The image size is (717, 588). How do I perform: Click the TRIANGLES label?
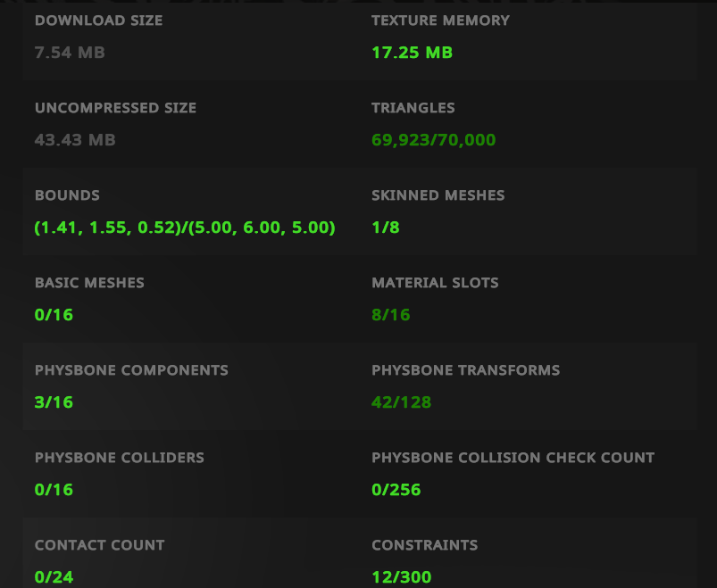[413, 108]
